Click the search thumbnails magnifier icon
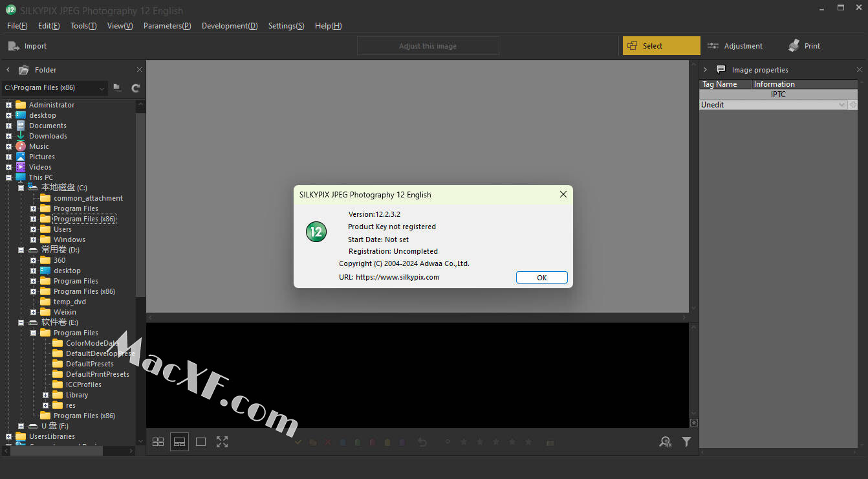 point(665,442)
